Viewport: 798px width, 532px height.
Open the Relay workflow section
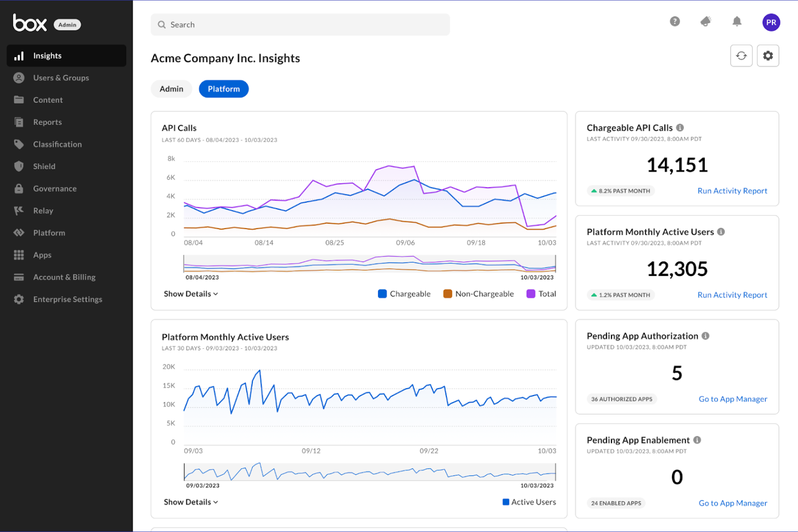point(43,210)
